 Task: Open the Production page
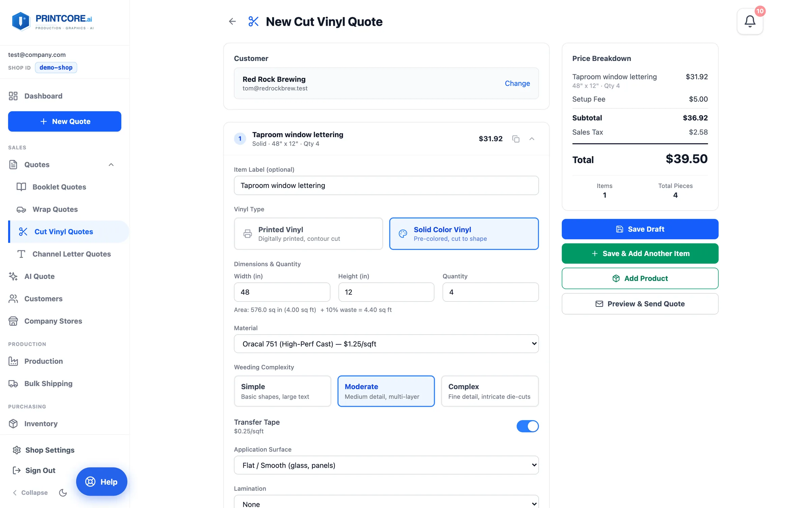(65, 361)
